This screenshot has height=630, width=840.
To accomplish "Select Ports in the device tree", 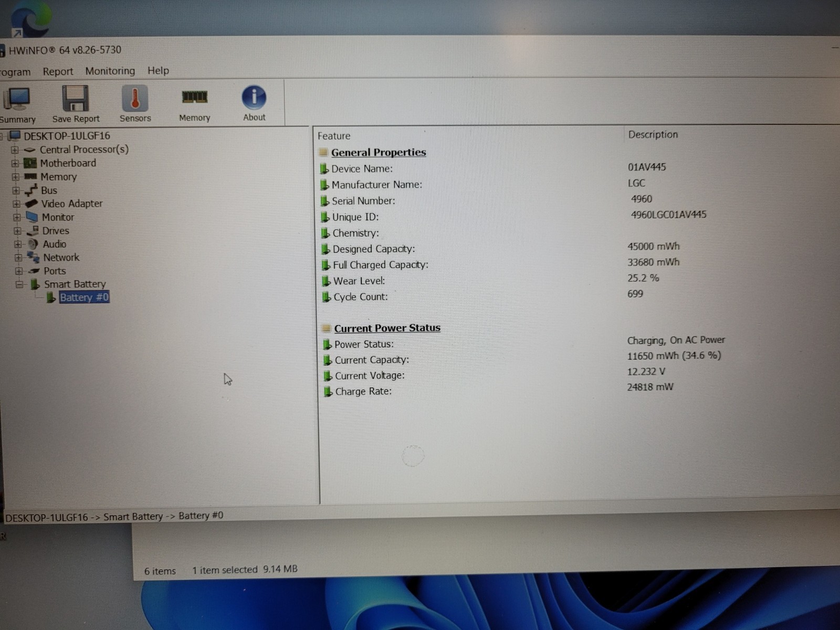I will 55,271.
